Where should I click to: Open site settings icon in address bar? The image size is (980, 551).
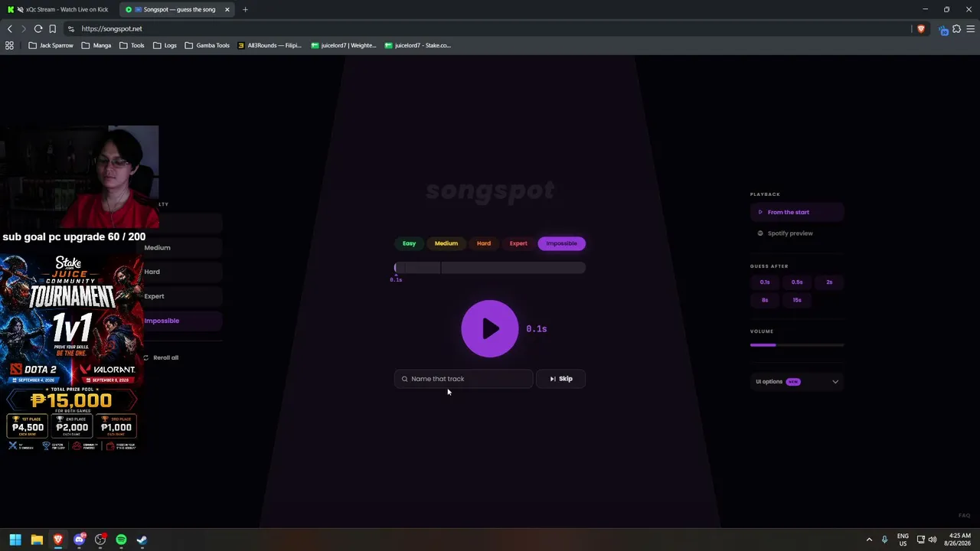point(70,28)
